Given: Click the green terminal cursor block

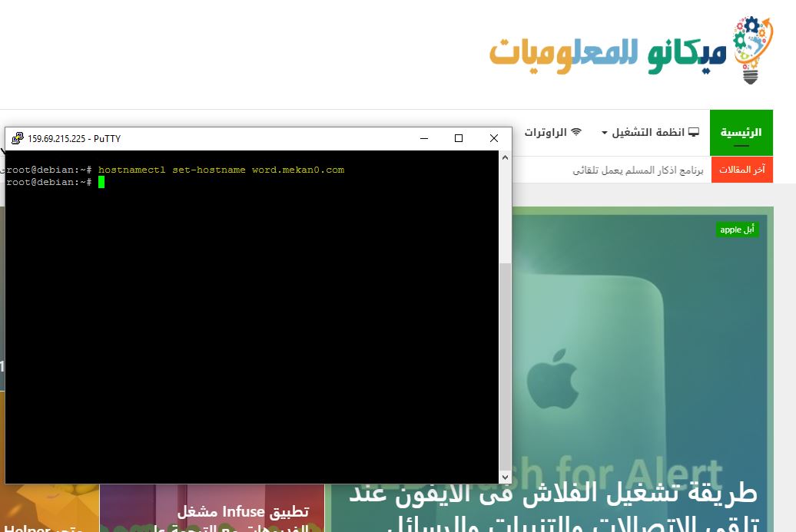Looking at the screenshot, I should 101,182.
